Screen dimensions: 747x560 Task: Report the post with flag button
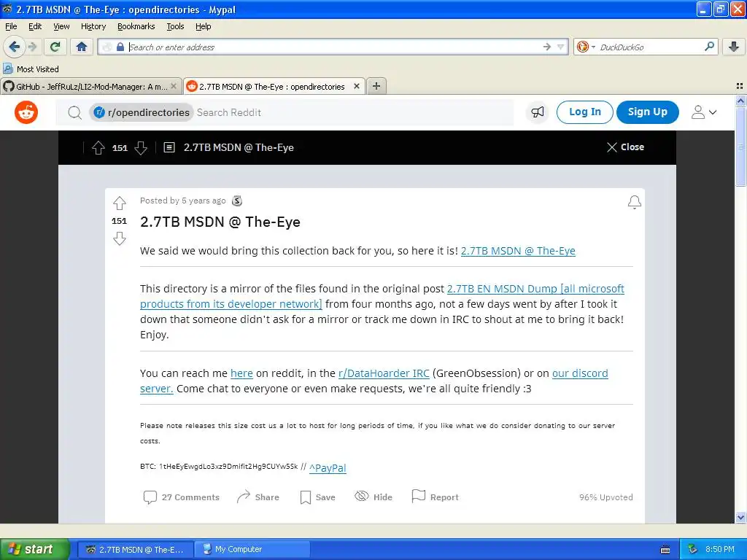coord(435,497)
